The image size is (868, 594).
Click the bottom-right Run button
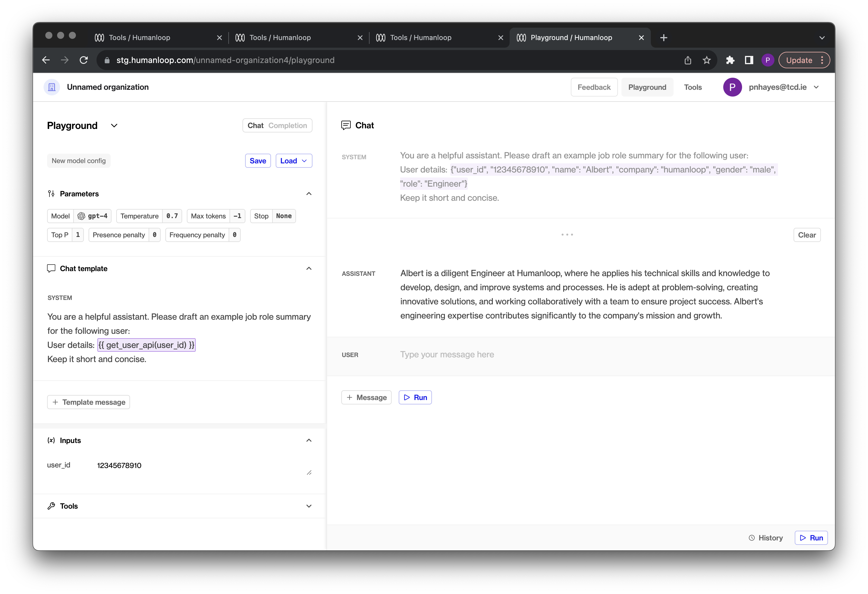pyautogui.click(x=811, y=537)
